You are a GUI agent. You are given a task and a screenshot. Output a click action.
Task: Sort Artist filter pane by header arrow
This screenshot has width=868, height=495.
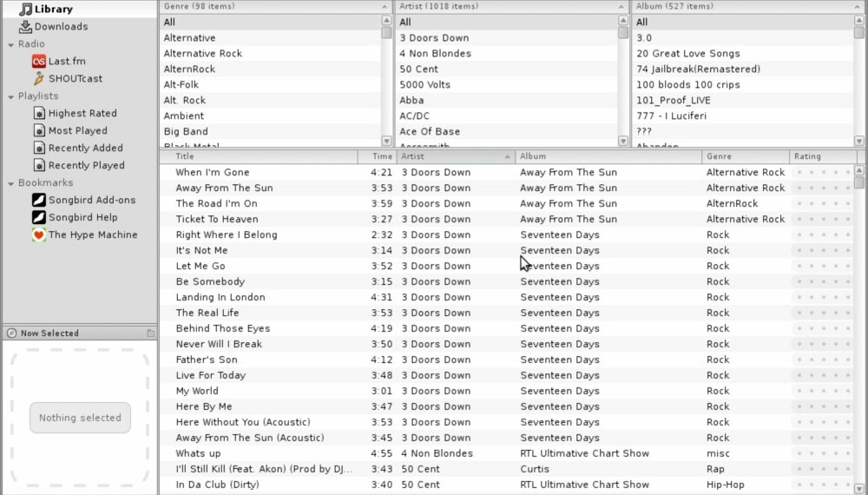[x=621, y=7]
